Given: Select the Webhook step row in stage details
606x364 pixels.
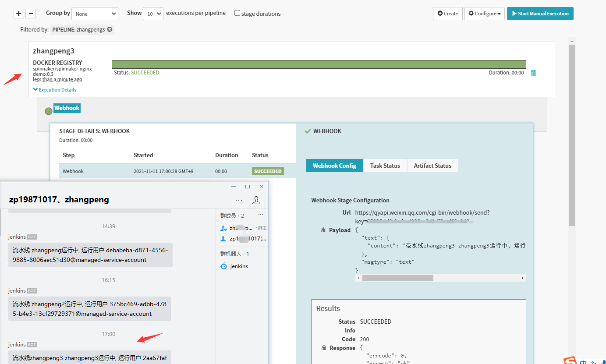Looking at the screenshot, I should click(177, 171).
